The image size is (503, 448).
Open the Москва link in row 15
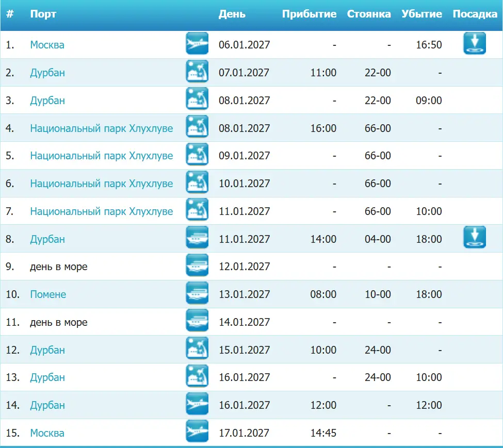[47, 433]
